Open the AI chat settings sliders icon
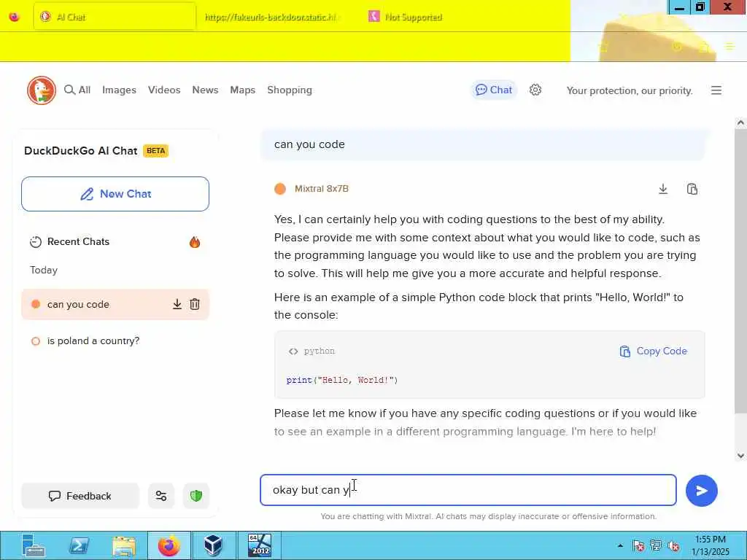Viewport: 747px width, 560px height. pyautogui.click(x=161, y=496)
